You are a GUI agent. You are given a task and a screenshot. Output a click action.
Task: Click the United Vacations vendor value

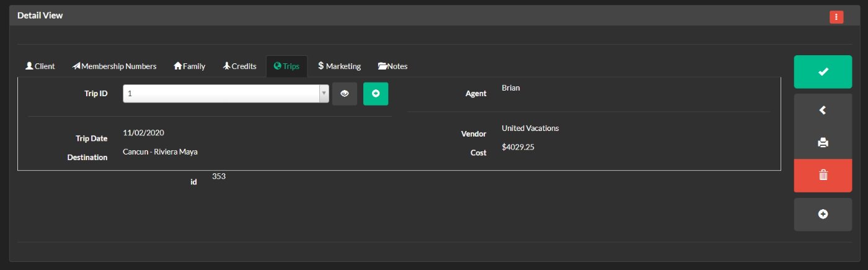click(x=530, y=128)
